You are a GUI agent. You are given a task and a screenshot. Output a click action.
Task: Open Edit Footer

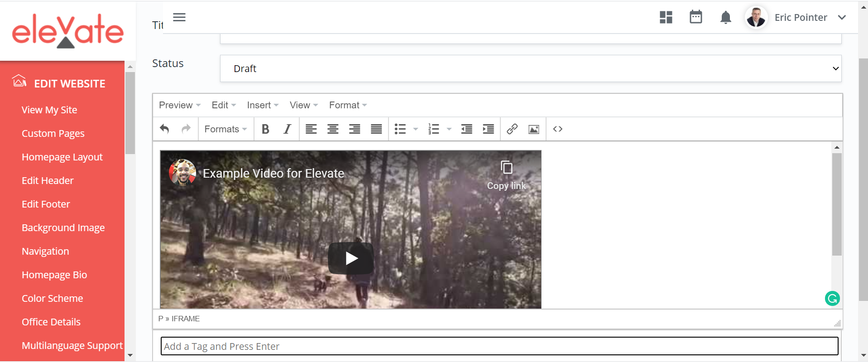(46, 204)
